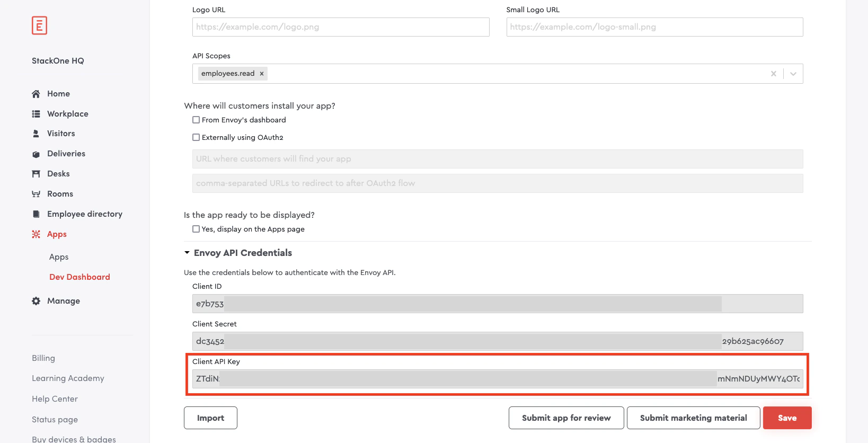Viewport: 868px width, 443px height.
Task: Open Desks menu item
Action: click(58, 174)
